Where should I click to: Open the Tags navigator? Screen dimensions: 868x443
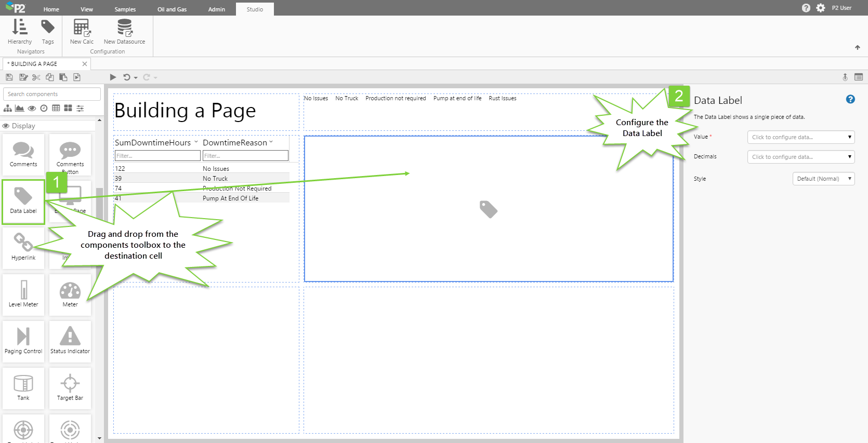tap(48, 32)
